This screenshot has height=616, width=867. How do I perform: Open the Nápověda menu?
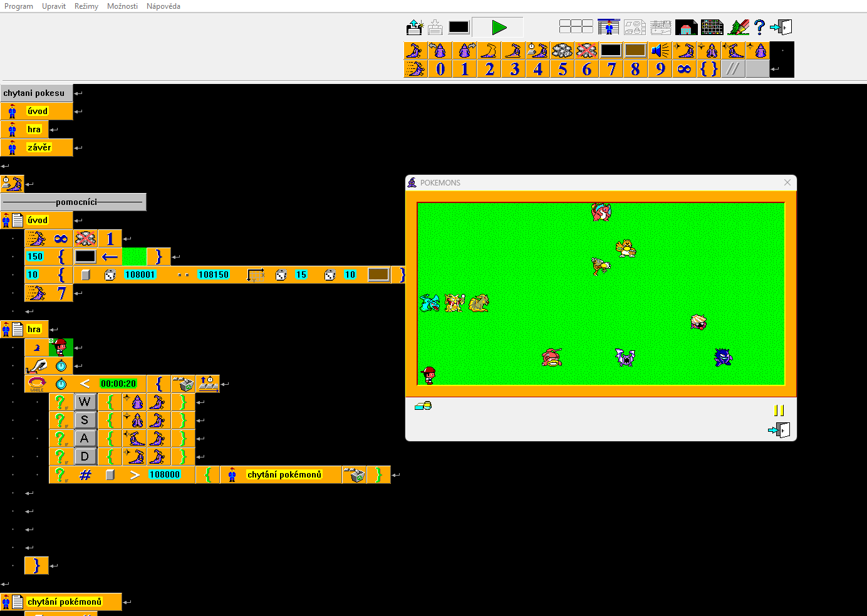tap(164, 6)
